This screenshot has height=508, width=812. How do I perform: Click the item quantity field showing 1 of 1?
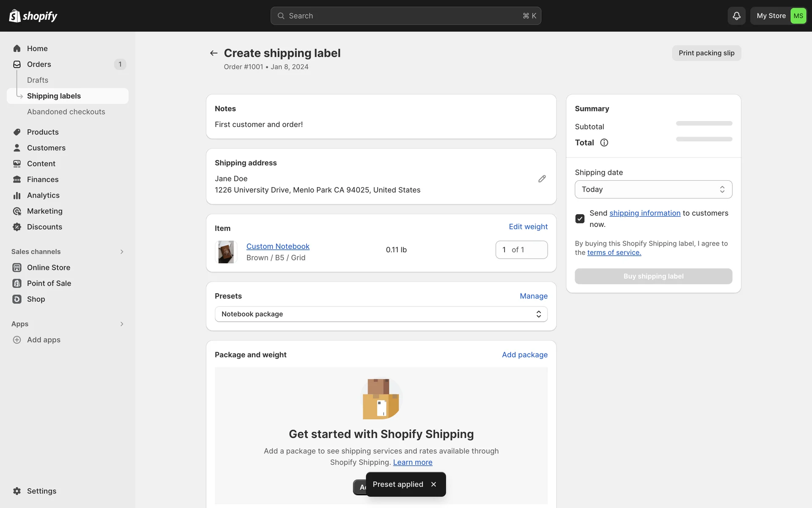click(x=521, y=250)
